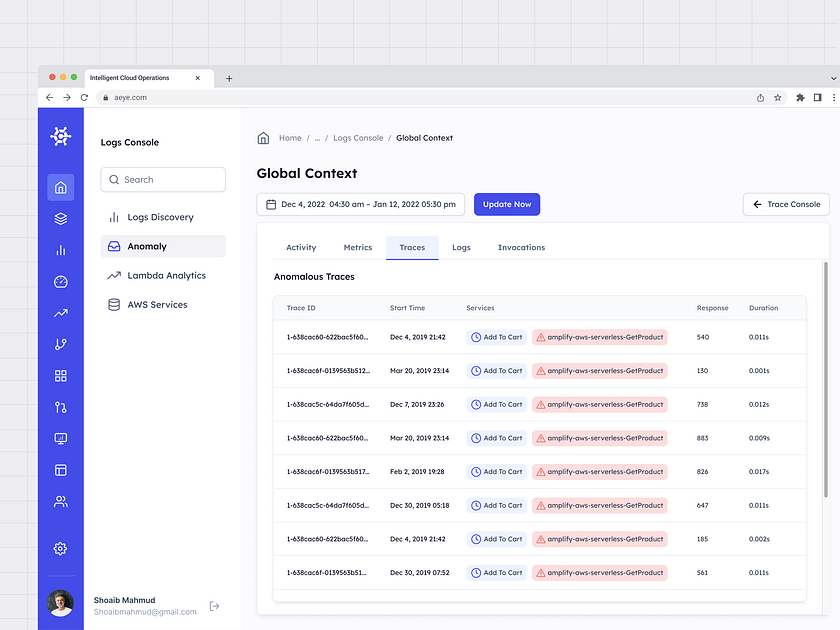This screenshot has height=630, width=840.
Task: Click the git branch icon in sidebar
Action: tap(60, 344)
